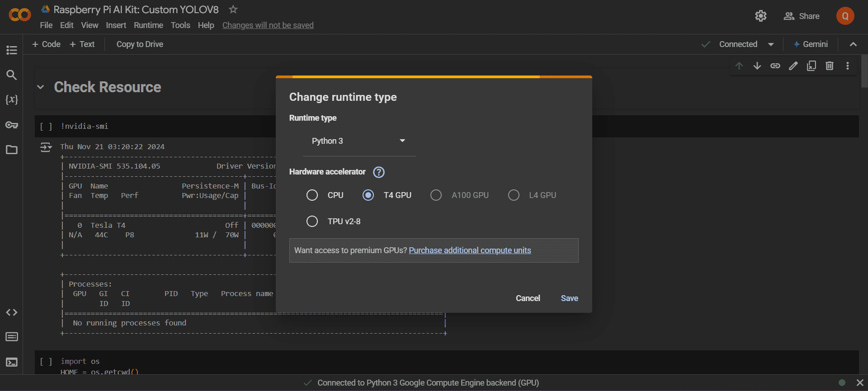Screen dimensions: 868x391
Task: Open the Table of contents sidebar icon
Action: [x=12, y=50]
